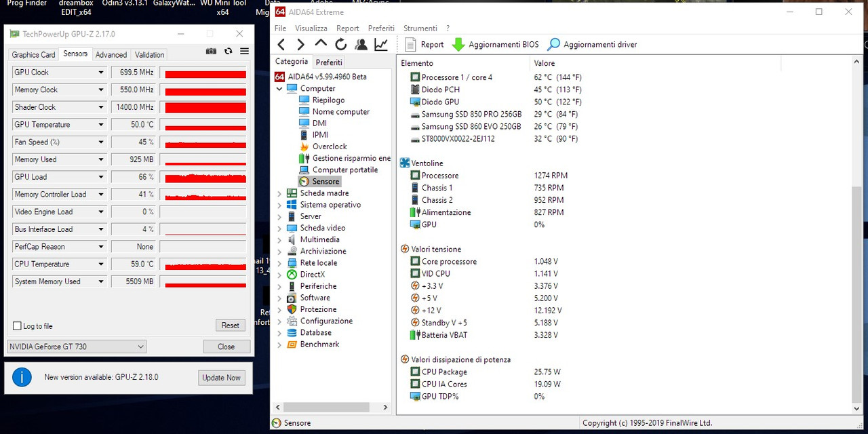Click the DirectX Xbox icon in tree

(292, 275)
